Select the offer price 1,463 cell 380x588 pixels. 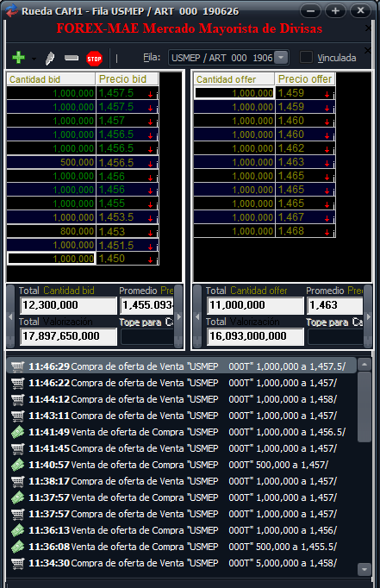(x=305, y=162)
